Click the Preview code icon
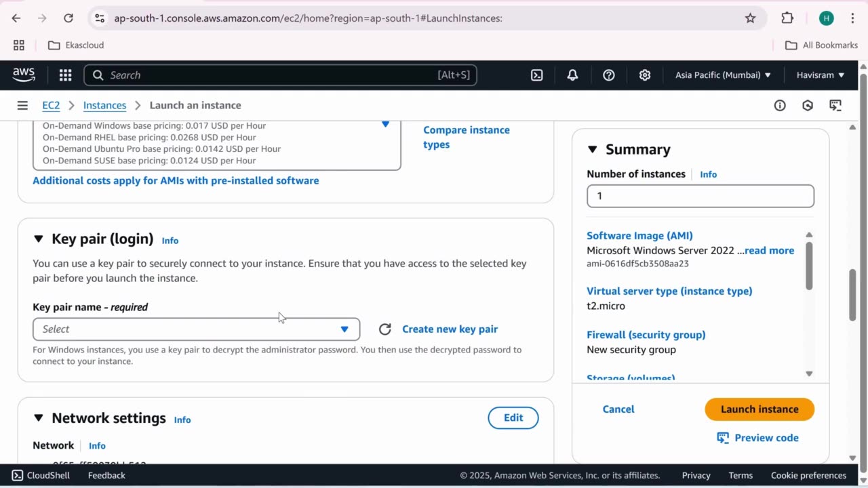 pyautogui.click(x=723, y=438)
